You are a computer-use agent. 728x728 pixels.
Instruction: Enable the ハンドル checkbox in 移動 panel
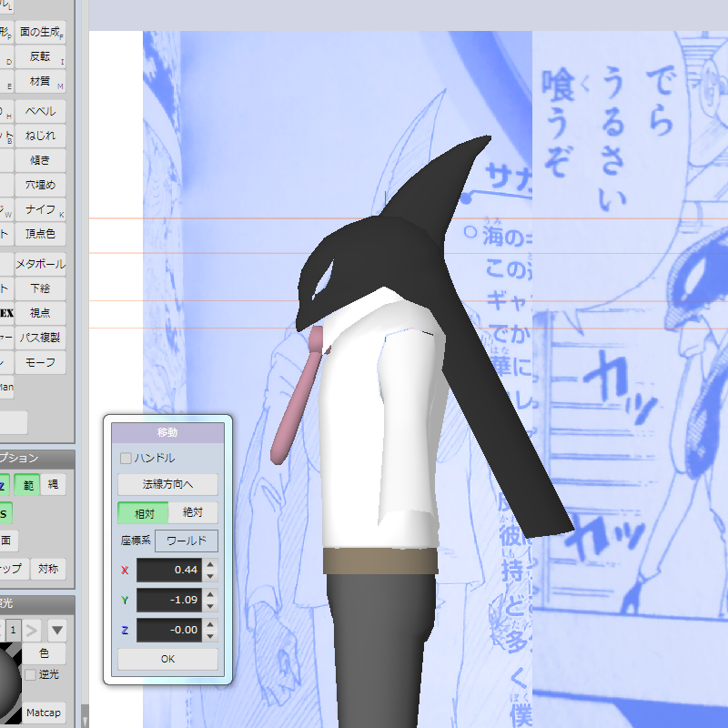[x=126, y=459]
